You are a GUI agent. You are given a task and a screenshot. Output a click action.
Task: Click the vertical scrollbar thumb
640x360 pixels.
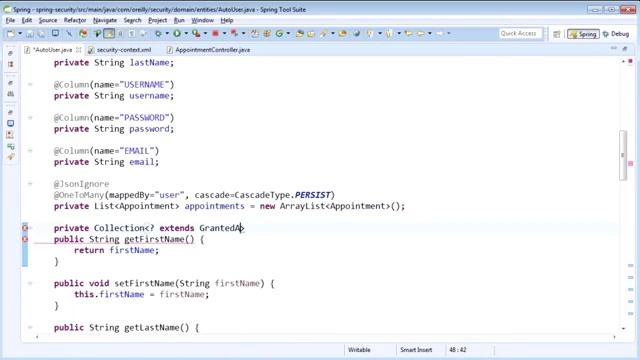pos(623,155)
